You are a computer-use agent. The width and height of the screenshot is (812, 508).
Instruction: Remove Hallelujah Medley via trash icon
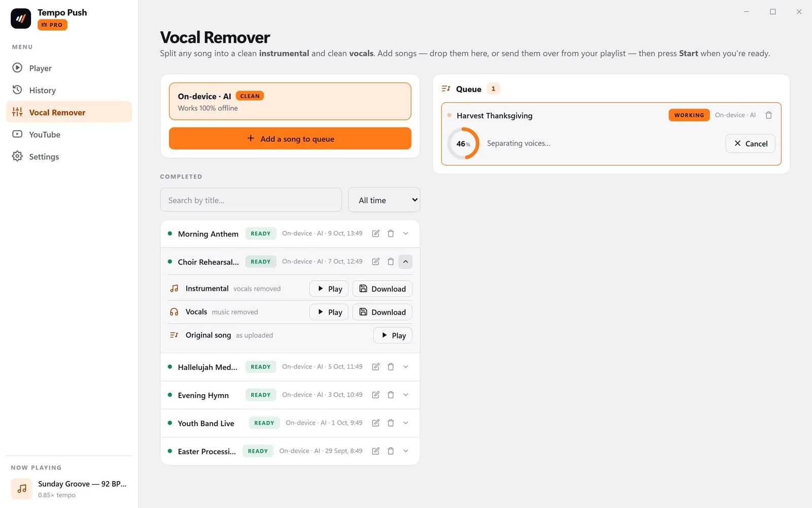click(x=391, y=367)
